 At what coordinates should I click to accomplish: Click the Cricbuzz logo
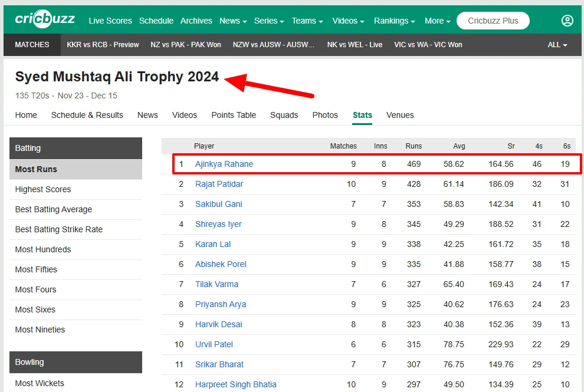(45, 19)
